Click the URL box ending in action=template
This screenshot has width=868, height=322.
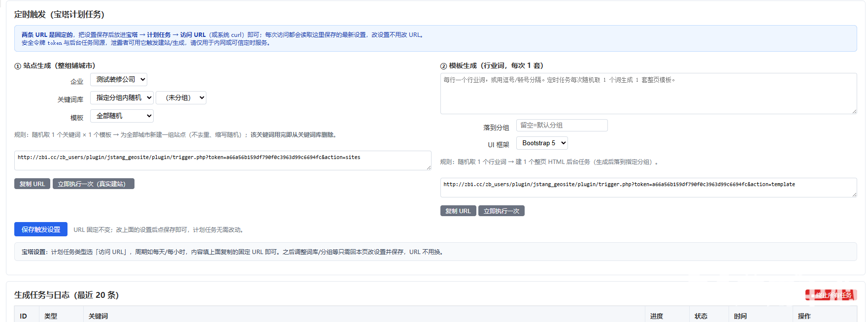(648, 188)
